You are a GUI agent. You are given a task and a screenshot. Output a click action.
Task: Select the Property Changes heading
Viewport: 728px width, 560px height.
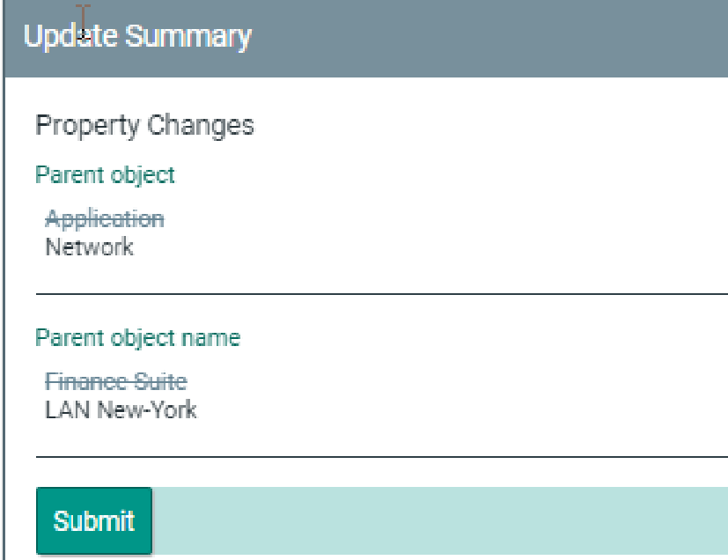pos(144,126)
